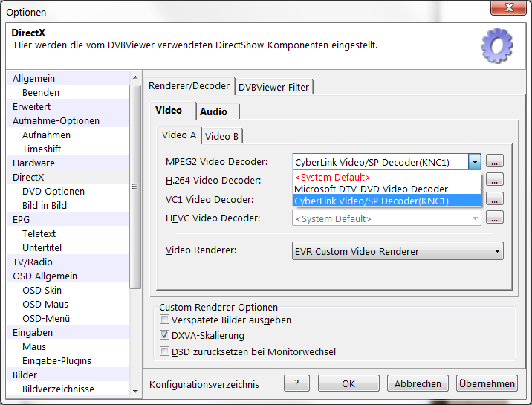
Task: Open the Hardware category
Action: (68, 163)
